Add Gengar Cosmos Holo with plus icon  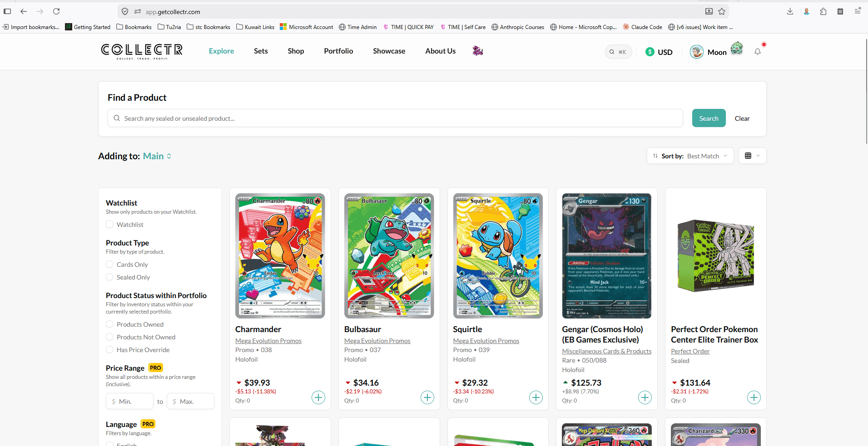point(645,397)
